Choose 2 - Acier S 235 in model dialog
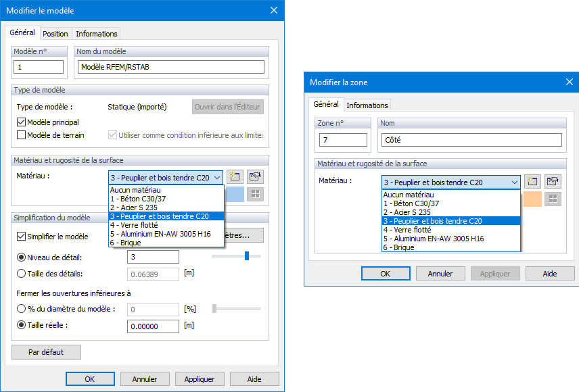This screenshot has height=392, width=579. (x=166, y=207)
